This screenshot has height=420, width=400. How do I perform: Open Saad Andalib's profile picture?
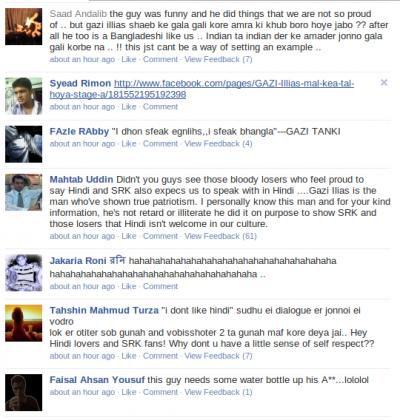coord(24,27)
